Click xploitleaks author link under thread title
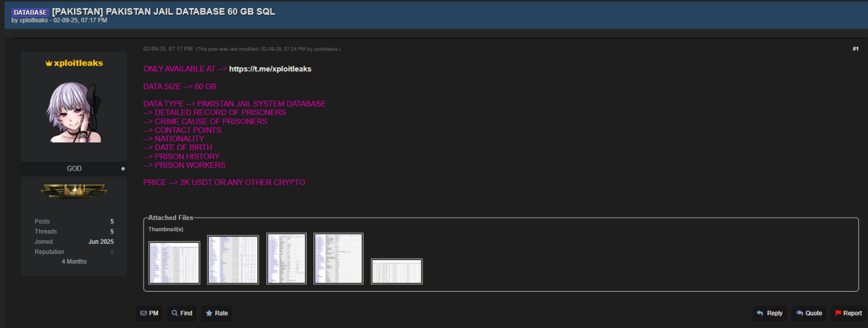 [34, 21]
